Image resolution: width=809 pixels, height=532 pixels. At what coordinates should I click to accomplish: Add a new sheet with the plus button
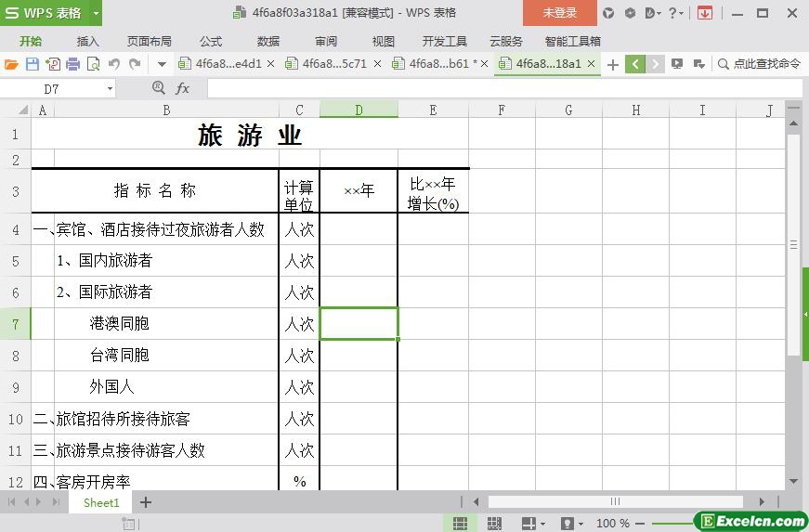[x=146, y=502]
